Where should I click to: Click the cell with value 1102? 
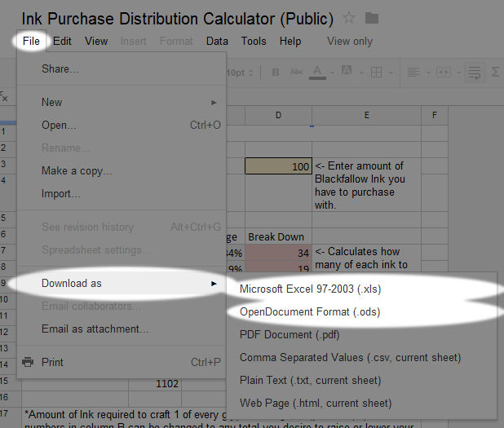tap(155, 383)
